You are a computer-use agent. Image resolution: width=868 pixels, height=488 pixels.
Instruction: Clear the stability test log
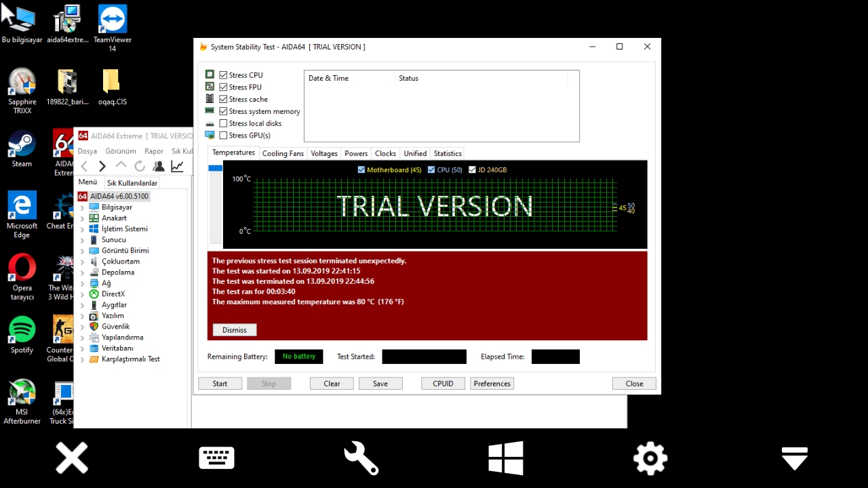[332, 384]
